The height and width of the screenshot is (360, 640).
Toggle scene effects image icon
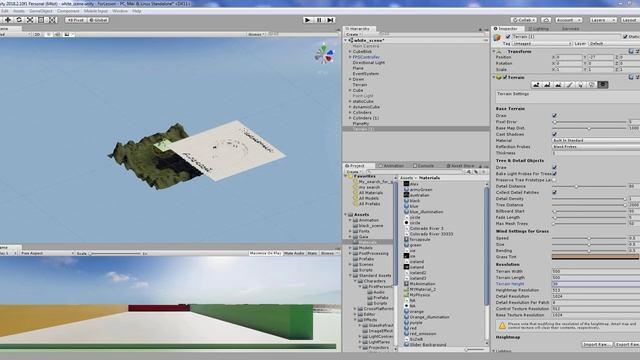[x=67, y=34]
